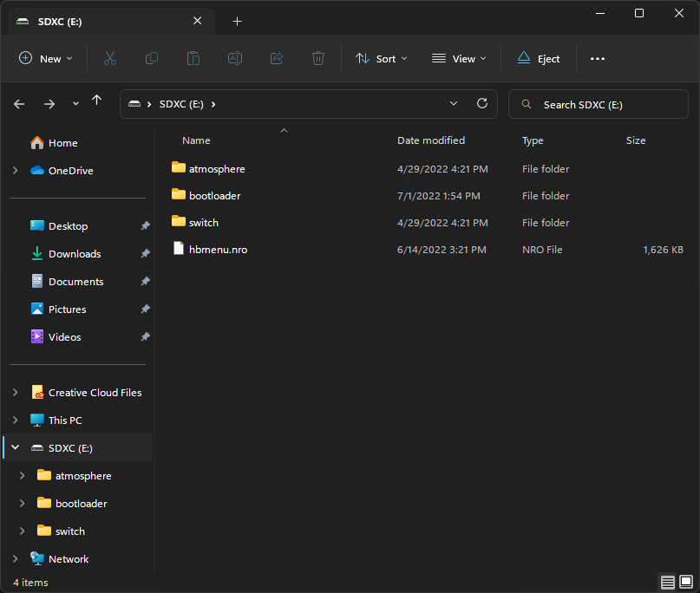The width and height of the screenshot is (700, 593).
Task: Click the Search SDXC (E:) field
Action: tap(599, 104)
